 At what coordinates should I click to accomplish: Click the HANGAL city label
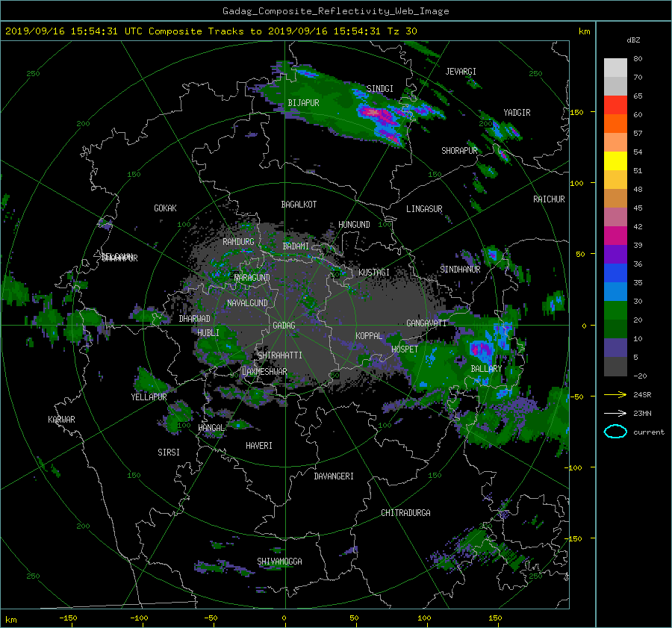tap(211, 428)
